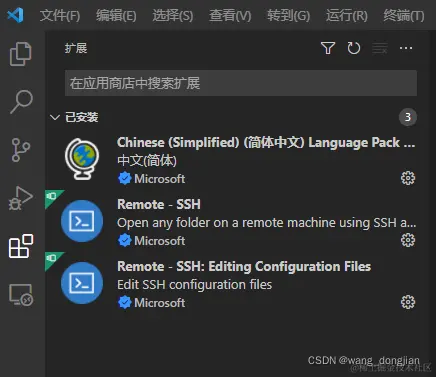
Task: Open Source Control view in activity bar
Action: [21, 150]
